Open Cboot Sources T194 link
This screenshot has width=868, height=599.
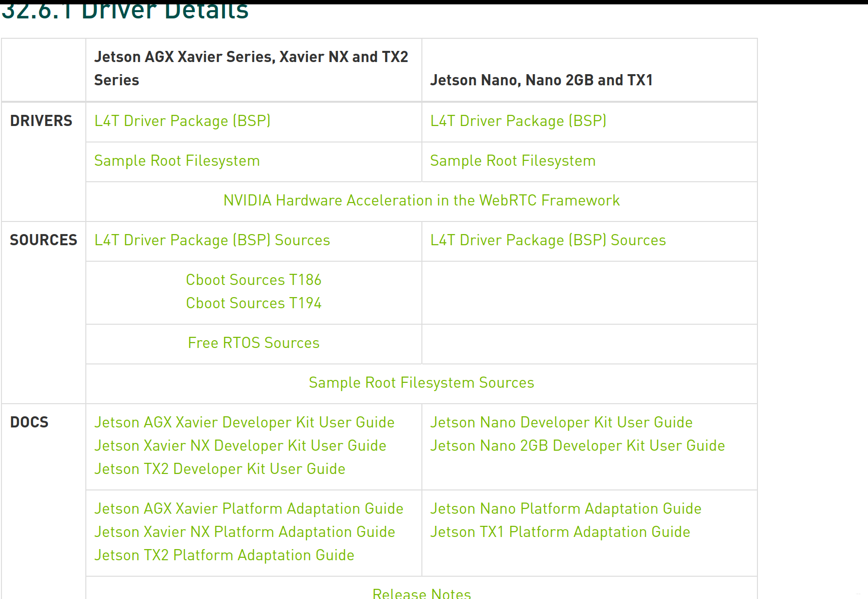254,303
